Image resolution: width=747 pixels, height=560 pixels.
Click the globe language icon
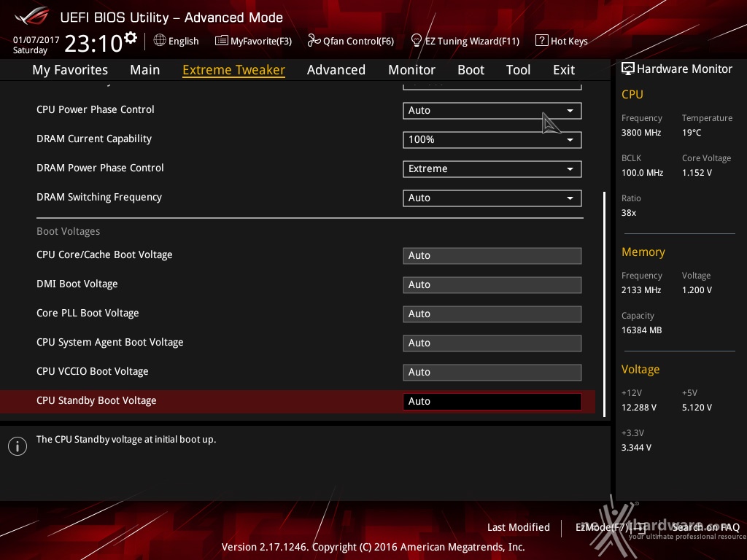click(x=160, y=41)
